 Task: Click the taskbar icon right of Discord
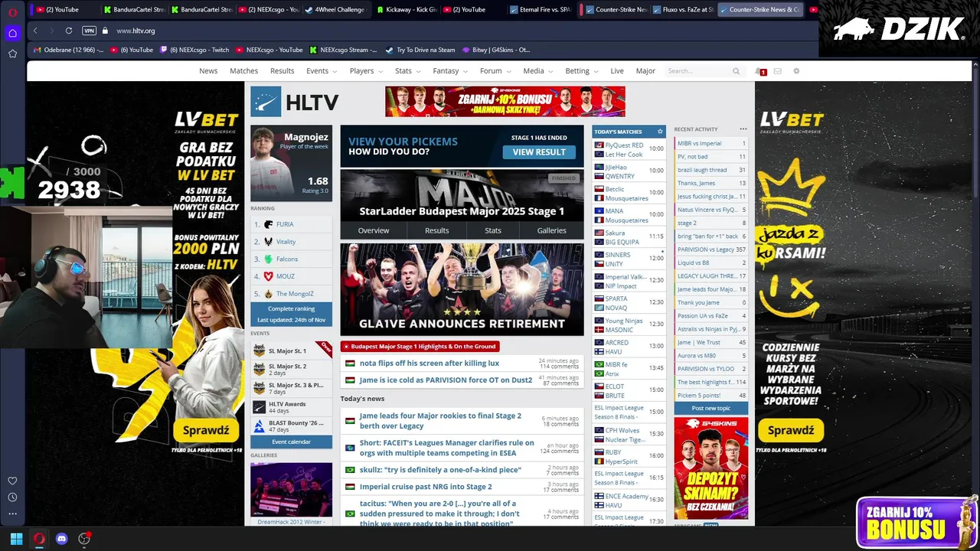click(x=84, y=539)
